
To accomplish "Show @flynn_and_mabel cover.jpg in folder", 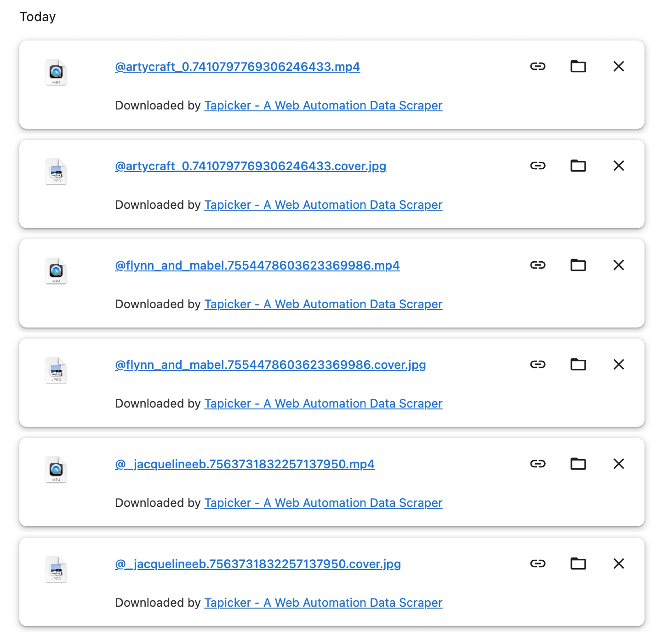I will coord(578,364).
